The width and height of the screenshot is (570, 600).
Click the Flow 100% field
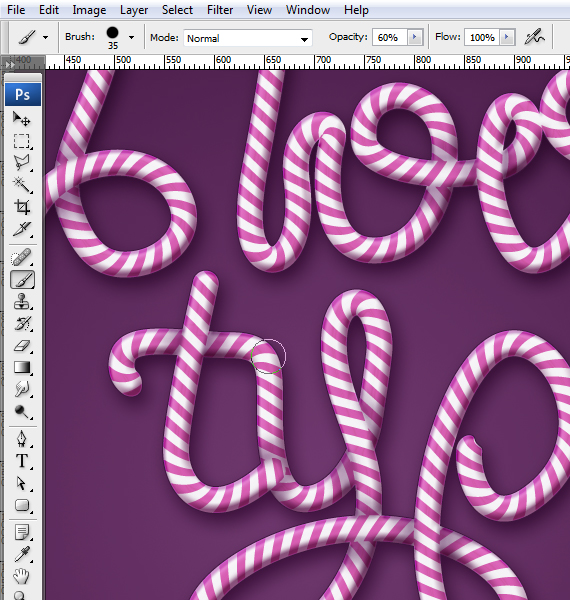point(482,37)
